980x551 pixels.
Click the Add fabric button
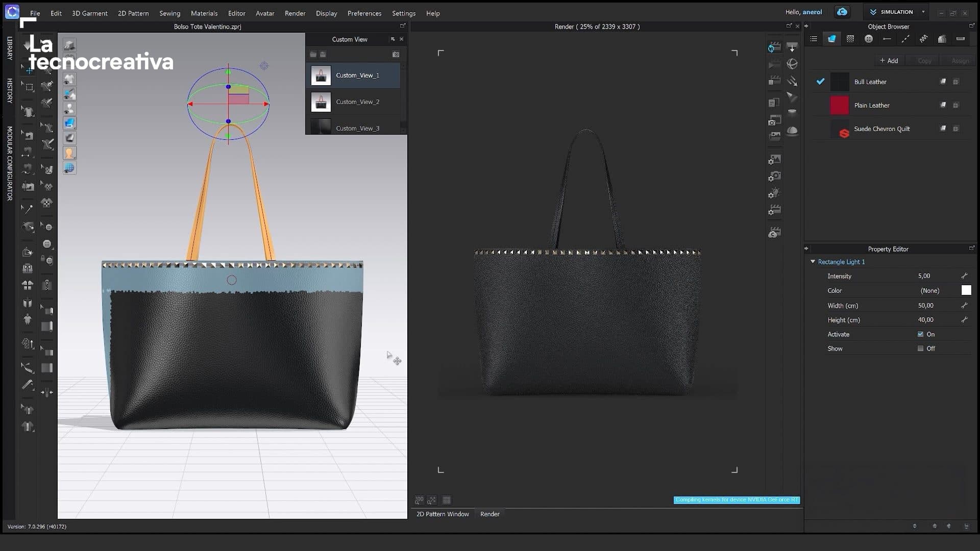(x=889, y=61)
